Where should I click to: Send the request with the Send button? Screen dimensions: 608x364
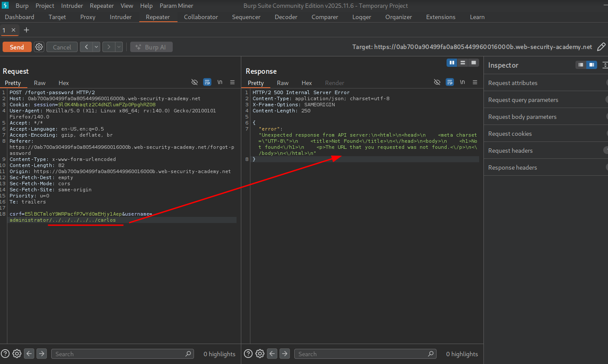[x=17, y=47]
